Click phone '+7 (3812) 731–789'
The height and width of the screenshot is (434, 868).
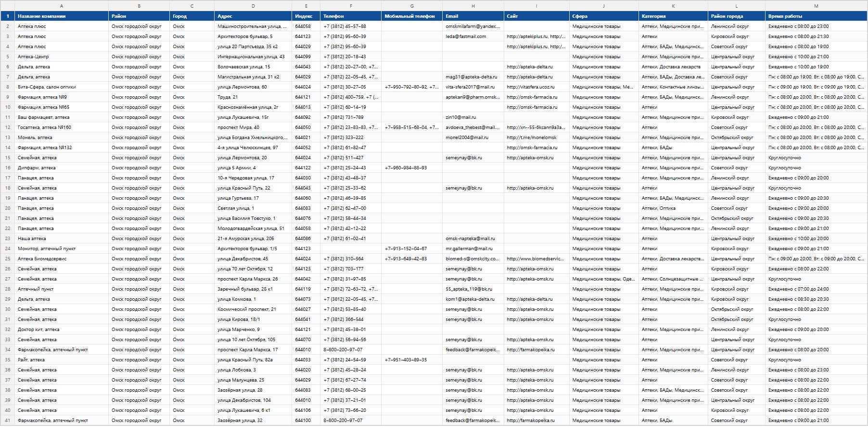(351, 117)
